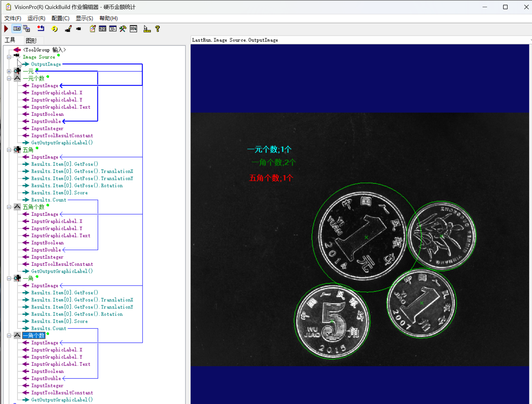Click the floating windows toolbar icon
532x404 pixels.
(x=27, y=29)
